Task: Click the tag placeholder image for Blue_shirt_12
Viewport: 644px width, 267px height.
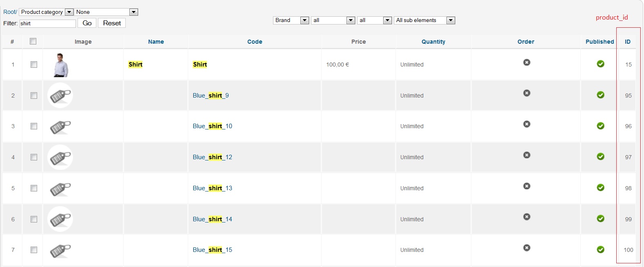Action: pyautogui.click(x=60, y=157)
